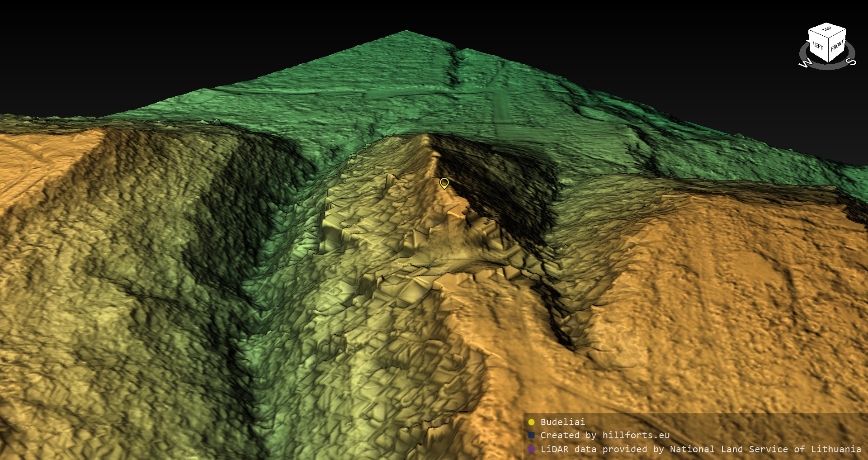Click the cube edge between TOP and LEFT
The height and width of the screenshot is (460, 868).
(818, 33)
